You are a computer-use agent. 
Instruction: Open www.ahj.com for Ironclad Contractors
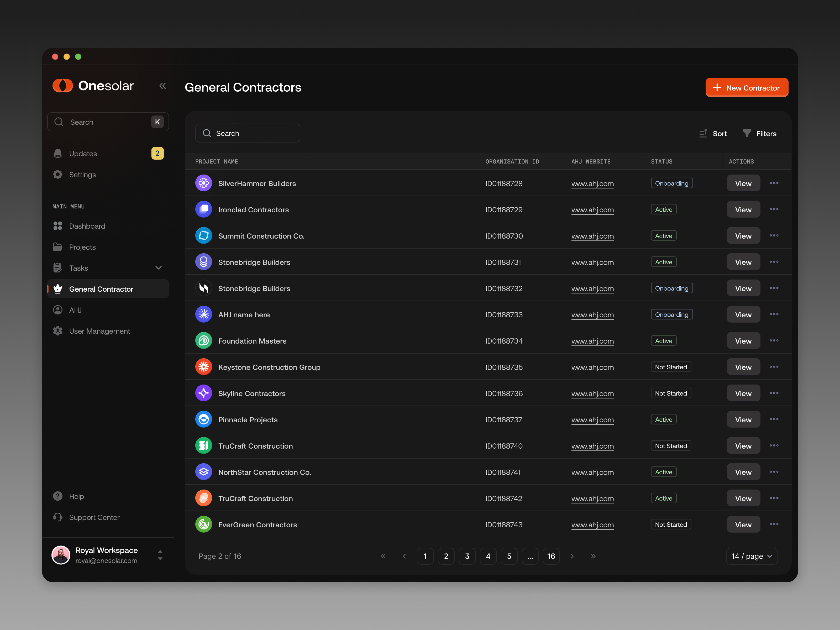pyautogui.click(x=592, y=210)
